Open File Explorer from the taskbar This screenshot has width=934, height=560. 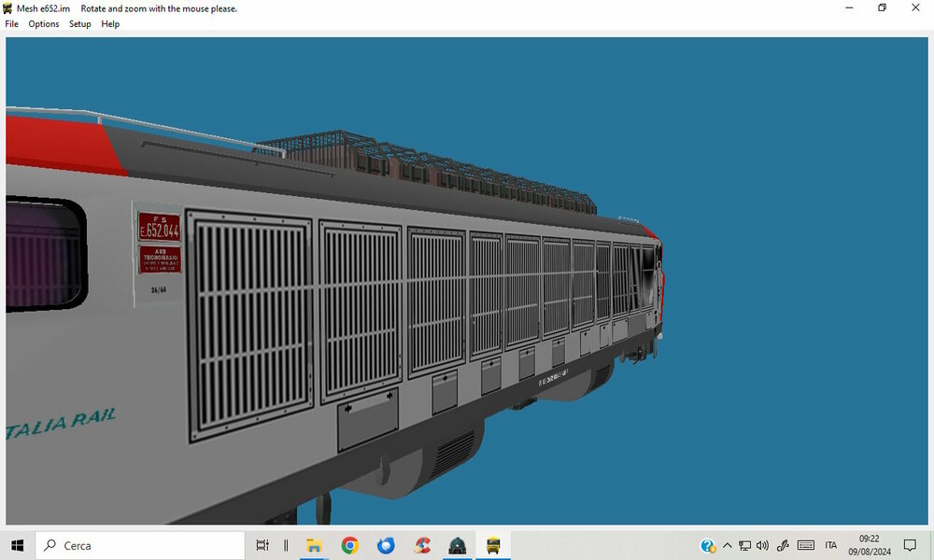(314, 545)
